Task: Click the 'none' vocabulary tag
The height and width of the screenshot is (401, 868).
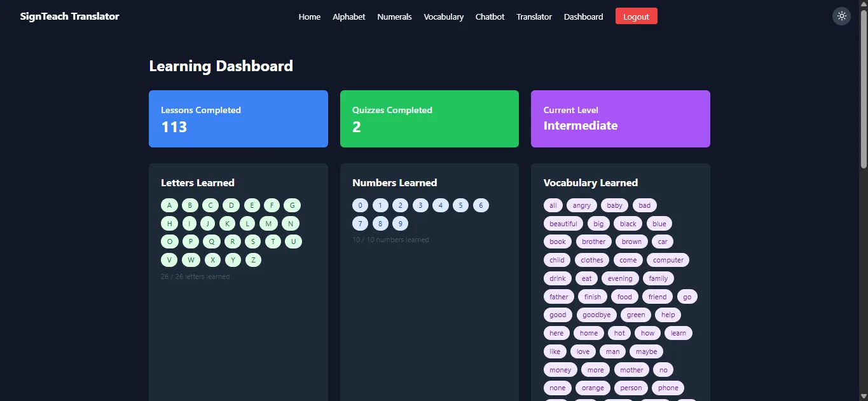Action: click(x=558, y=388)
